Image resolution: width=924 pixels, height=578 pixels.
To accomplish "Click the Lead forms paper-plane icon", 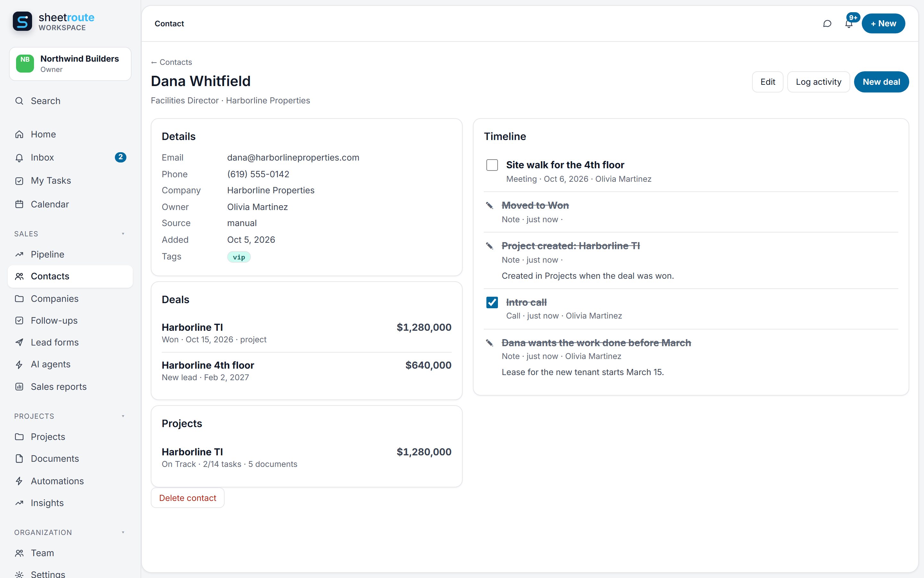I will [x=19, y=342].
